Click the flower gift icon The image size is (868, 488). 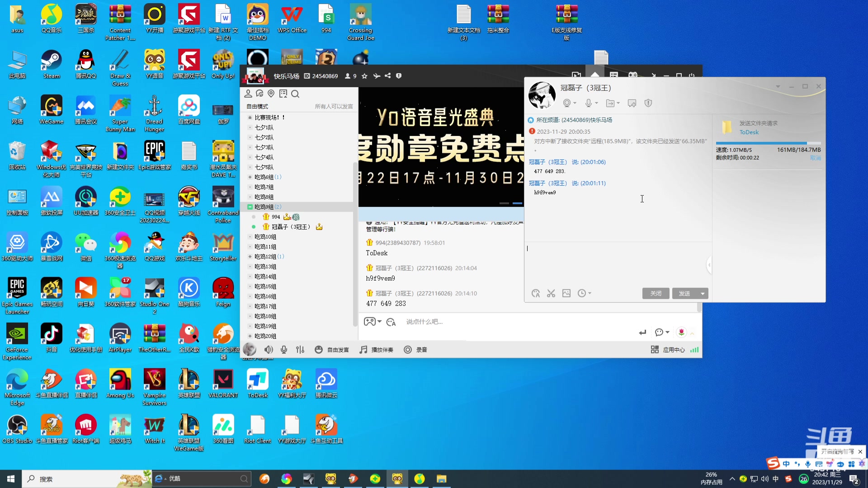681,333
